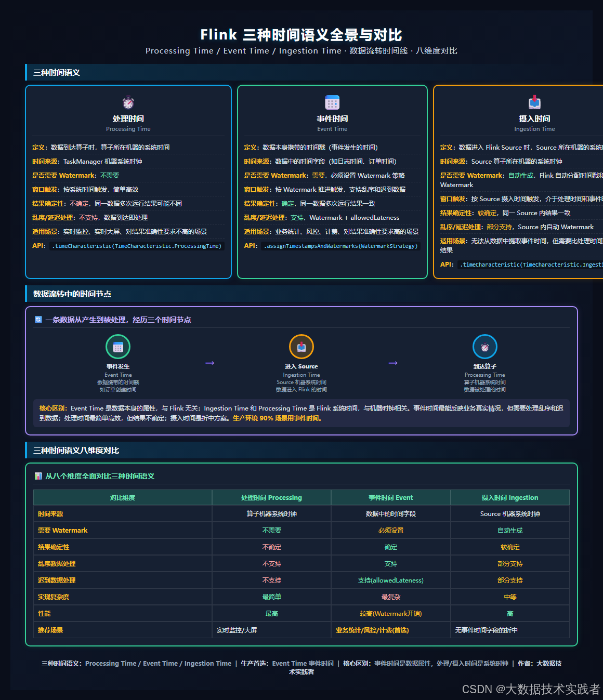Click the 数据中的时间字段 table cell
This screenshot has width=603, height=700.
tap(391, 514)
